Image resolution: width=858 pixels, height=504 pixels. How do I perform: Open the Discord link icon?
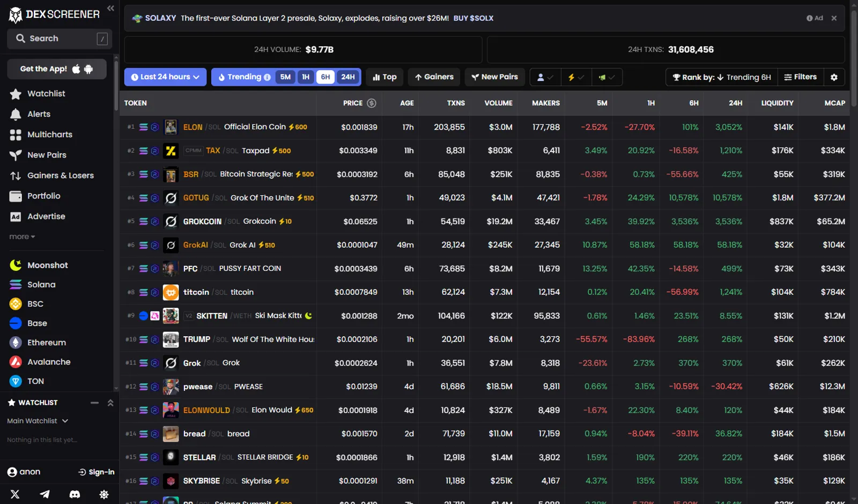(x=75, y=494)
